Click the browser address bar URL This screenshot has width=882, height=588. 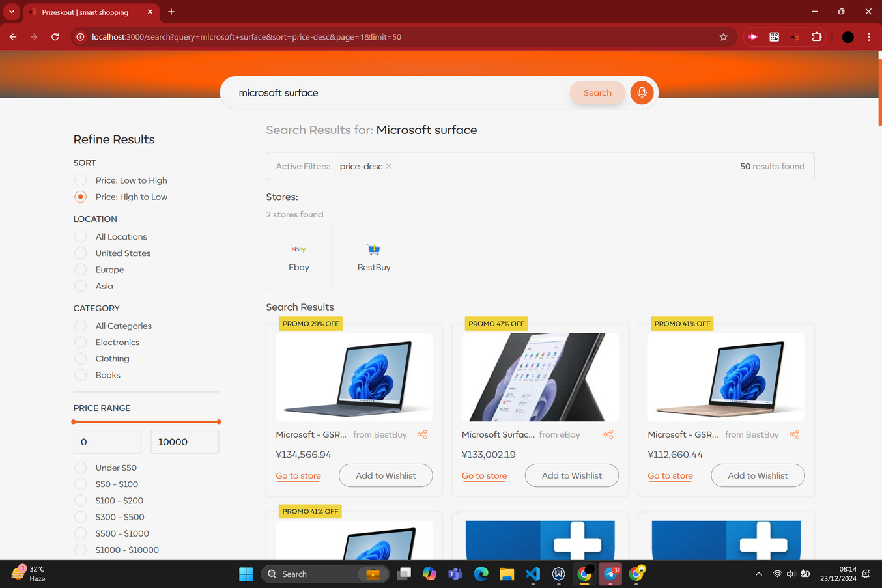tap(246, 37)
